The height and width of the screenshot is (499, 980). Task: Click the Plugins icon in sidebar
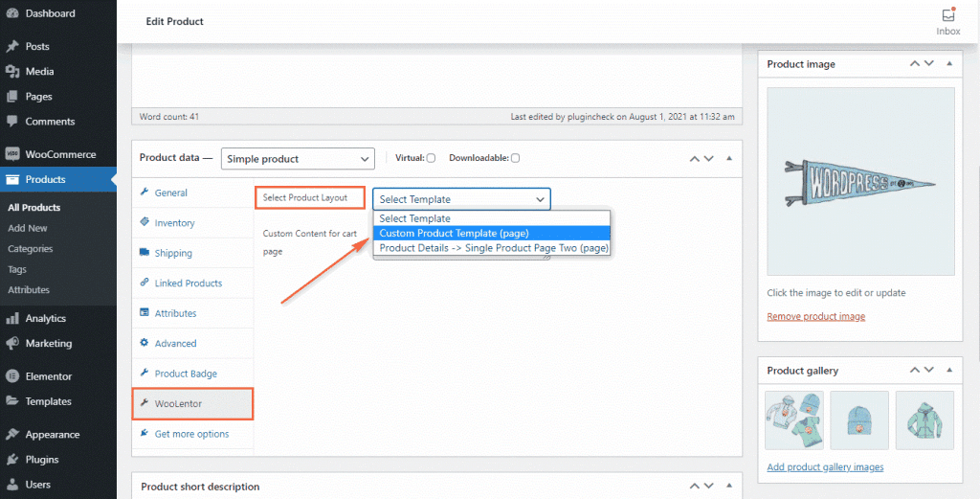pos(12,460)
